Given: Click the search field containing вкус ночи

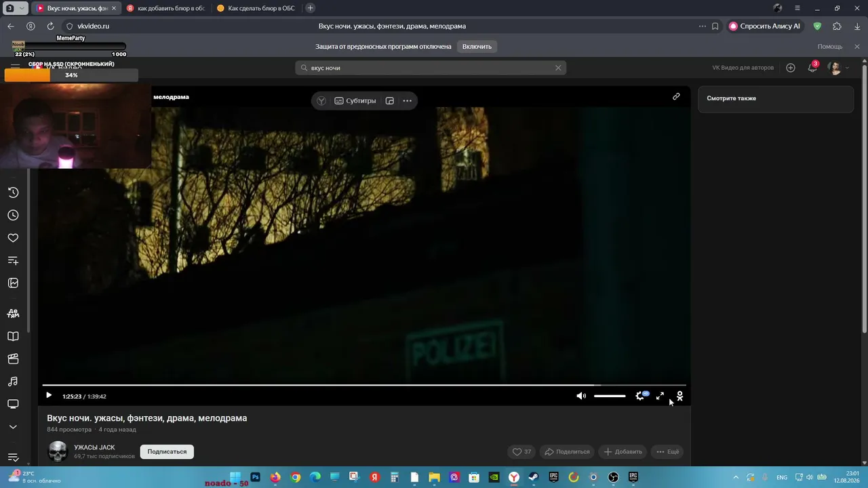Looking at the screenshot, I should [x=431, y=68].
